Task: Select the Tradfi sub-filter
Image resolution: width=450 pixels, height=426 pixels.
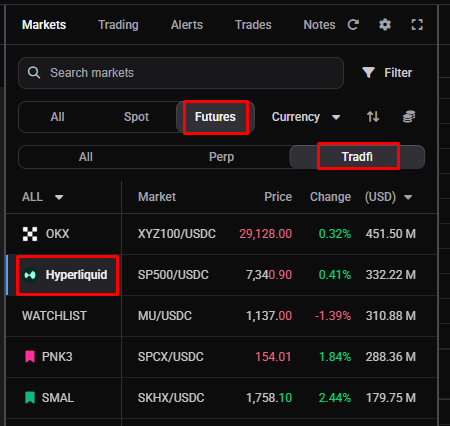Action: [x=357, y=157]
